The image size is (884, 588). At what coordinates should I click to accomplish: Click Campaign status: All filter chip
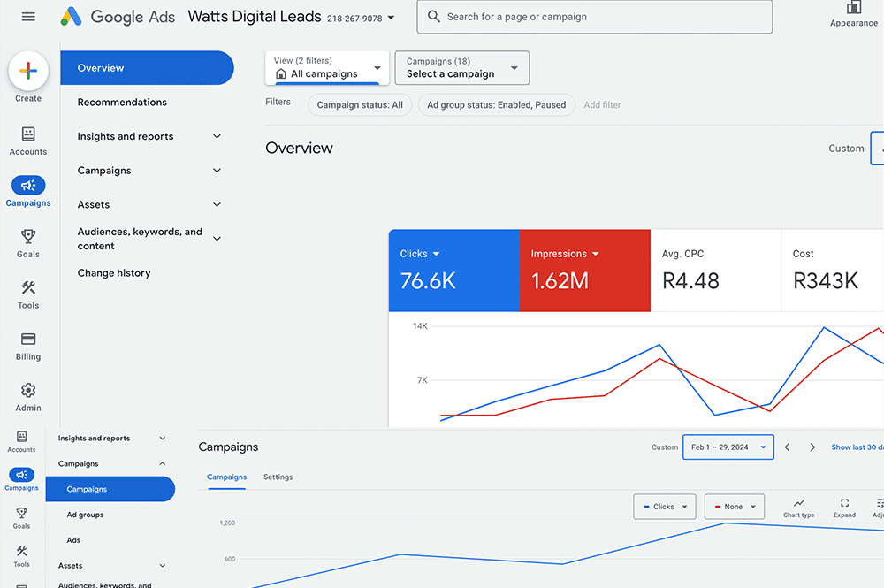pyautogui.click(x=360, y=105)
